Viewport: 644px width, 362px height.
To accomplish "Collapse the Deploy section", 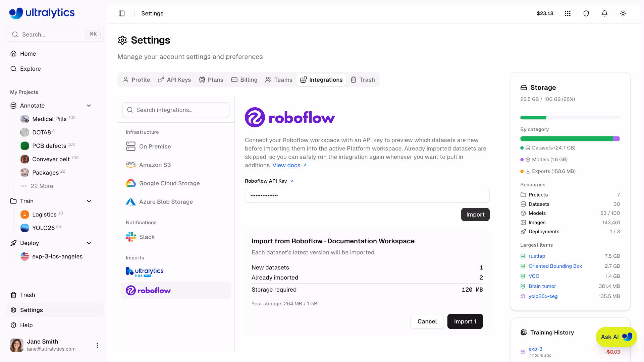I will (x=89, y=243).
